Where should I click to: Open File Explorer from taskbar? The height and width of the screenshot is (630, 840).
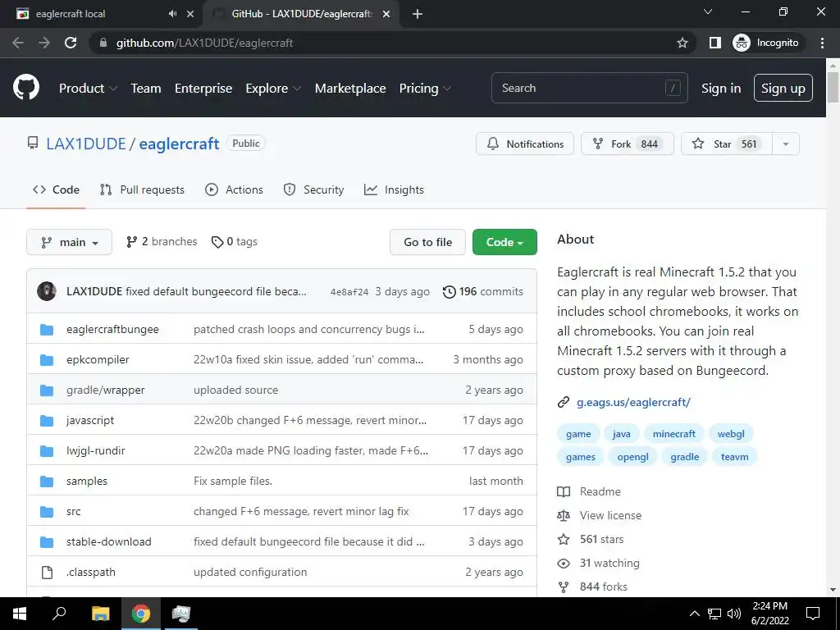(100, 614)
